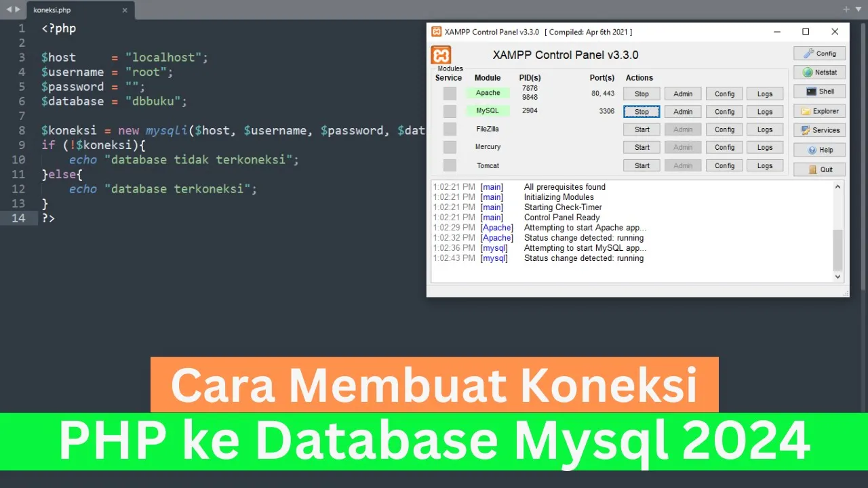Start the Mercury module
Image resolution: width=868 pixels, height=488 pixels.
click(642, 147)
